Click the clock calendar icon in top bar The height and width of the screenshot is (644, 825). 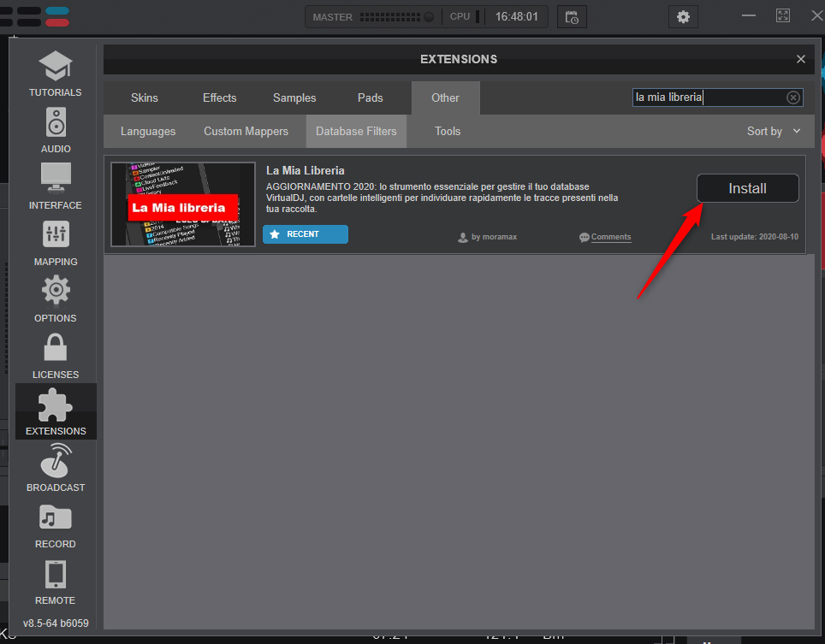(x=572, y=17)
